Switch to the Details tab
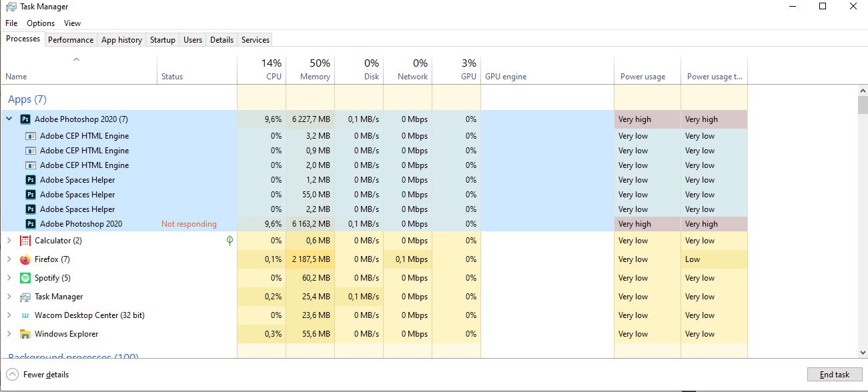The width and height of the screenshot is (868, 392). [x=222, y=40]
